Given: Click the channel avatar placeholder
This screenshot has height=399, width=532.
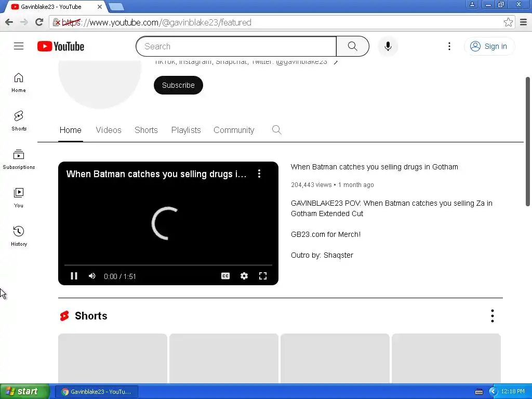Looking at the screenshot, I should click(100, 85).
